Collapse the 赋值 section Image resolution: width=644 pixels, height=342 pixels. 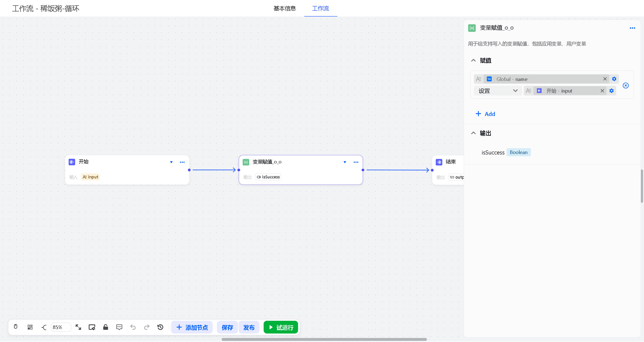[473, 61]
